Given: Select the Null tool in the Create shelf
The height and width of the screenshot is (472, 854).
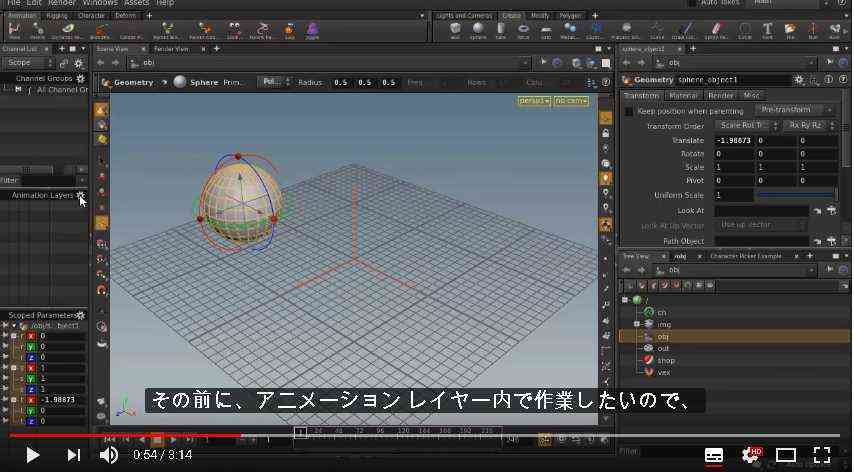Looking at the screenshot, I should pos(813,30).
